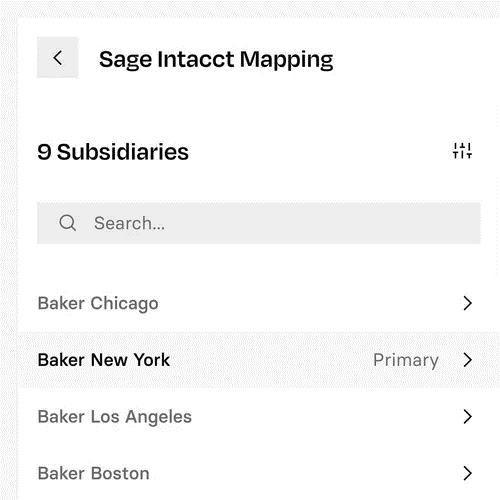The image size is (500, 500).
Task: Click the highlighted row space between New York and Primary
Action: pos(271,360)
